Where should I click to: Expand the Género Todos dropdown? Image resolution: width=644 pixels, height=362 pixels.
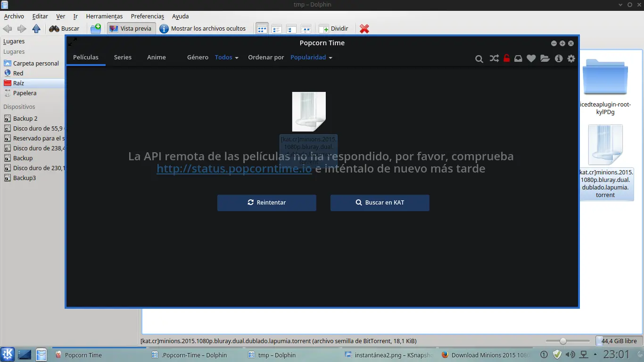[x=227, y=58]
